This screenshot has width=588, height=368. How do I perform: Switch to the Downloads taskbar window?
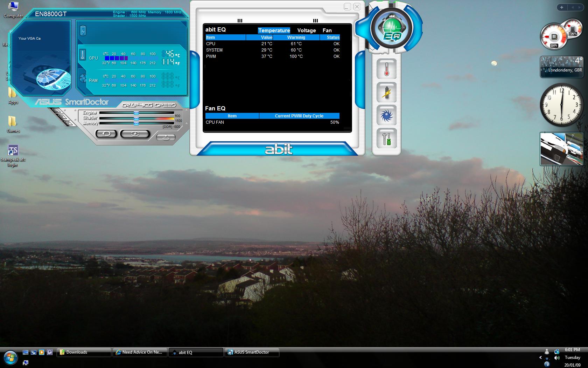coord(84,352)
